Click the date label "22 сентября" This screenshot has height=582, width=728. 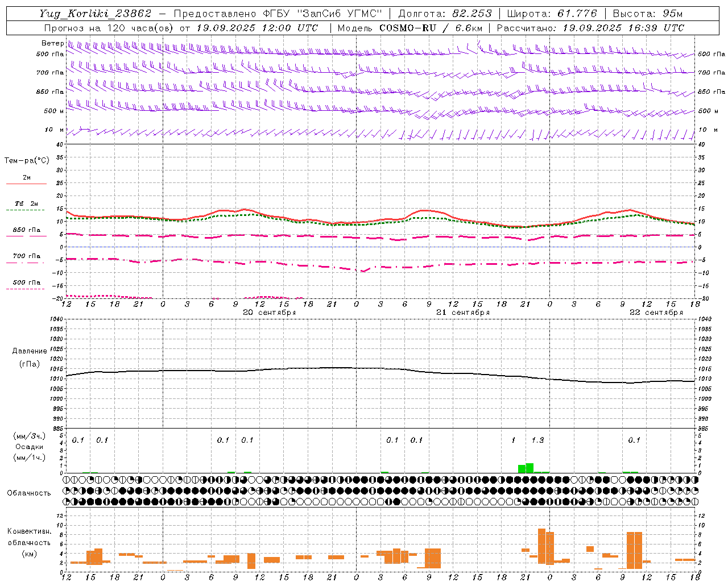pos(656,313)
